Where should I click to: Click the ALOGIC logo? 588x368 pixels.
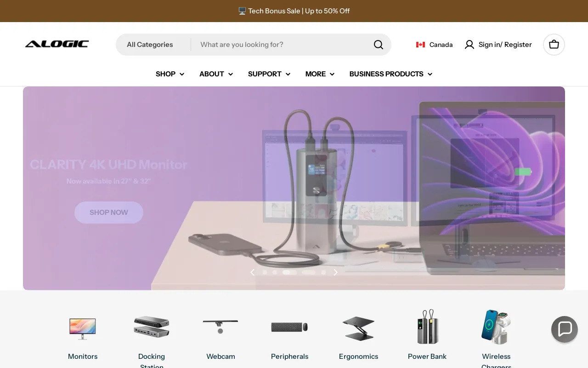click(x=57, y=44)
